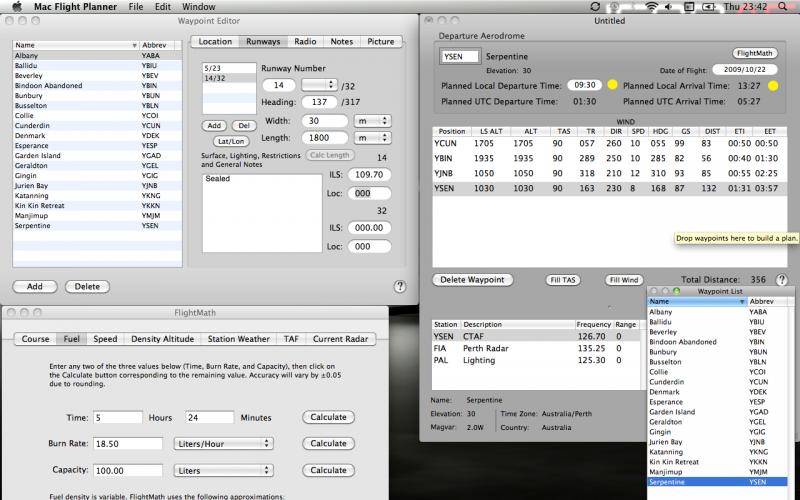This screenshot has height=500, width=800.
Task: Open the runway side dropdown next to 14
Action: (319, 85)
